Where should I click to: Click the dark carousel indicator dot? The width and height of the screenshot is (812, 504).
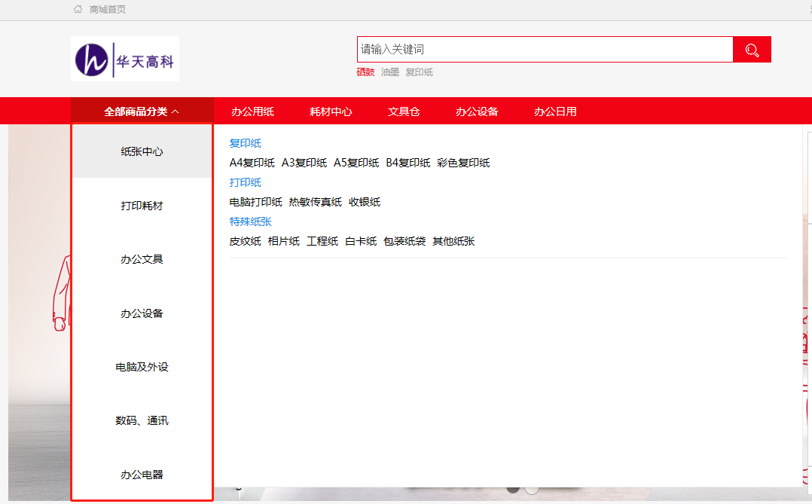513,489
